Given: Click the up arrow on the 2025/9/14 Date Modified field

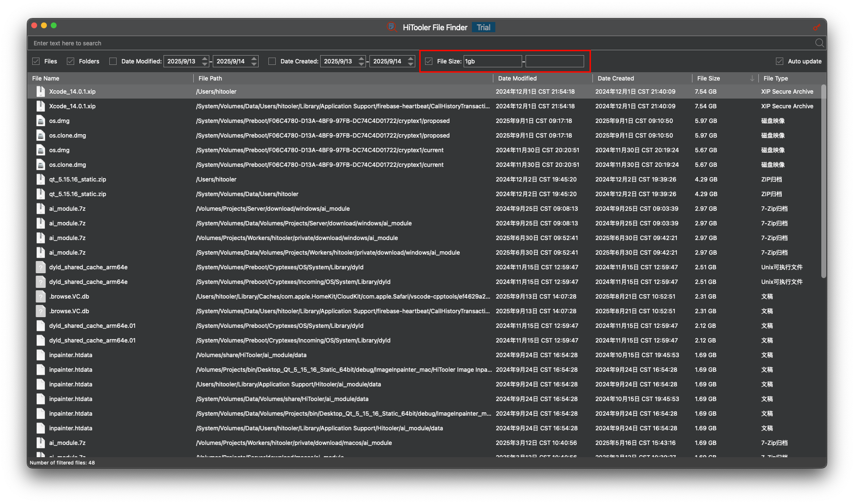Looking at the screenshot, I should click(254, 59).
